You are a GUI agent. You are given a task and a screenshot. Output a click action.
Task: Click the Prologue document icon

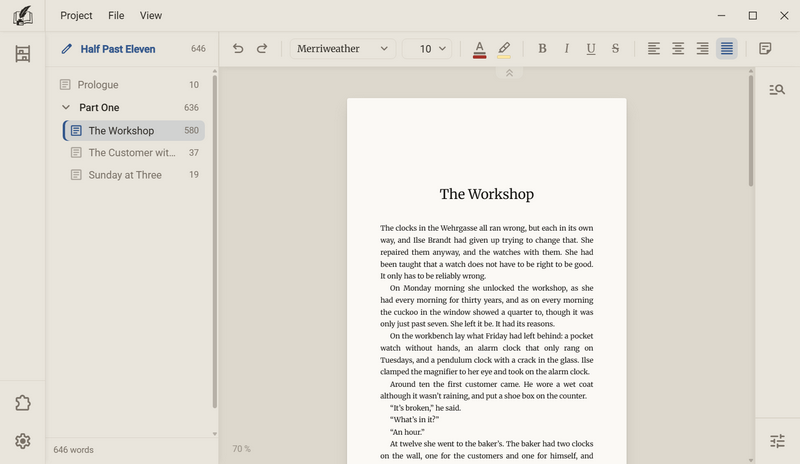[65, 85]
